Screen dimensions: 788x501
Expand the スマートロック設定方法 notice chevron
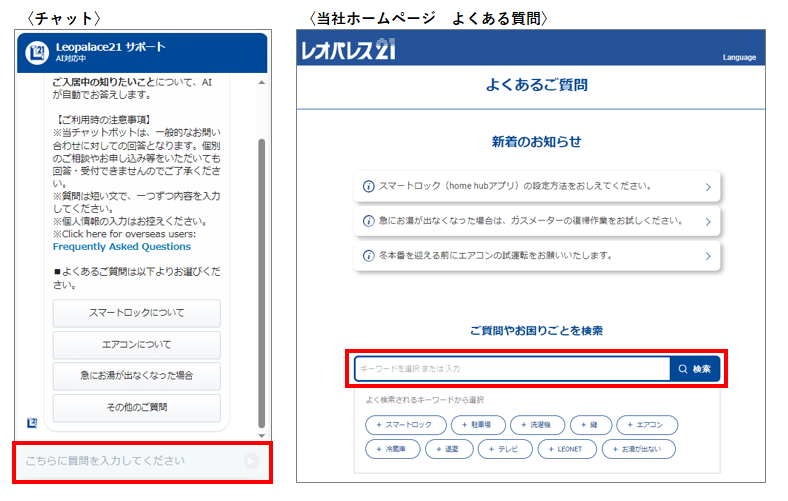(707, 187)
